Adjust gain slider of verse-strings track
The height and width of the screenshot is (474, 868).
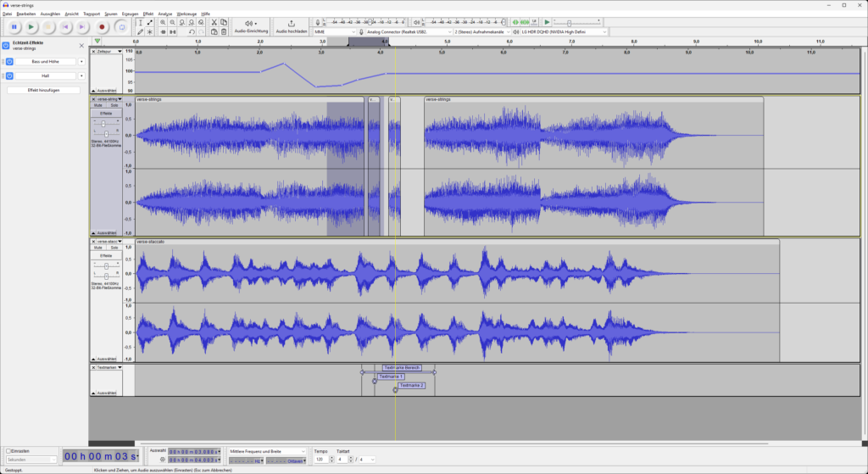(103, 124)
